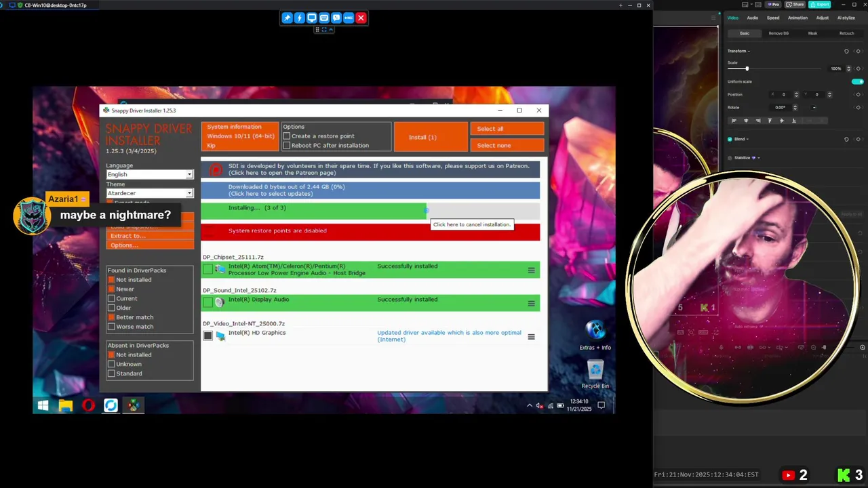The image size is (868, 488).
Task: Open menu for Intel HD Graphics driver row
Action: (x=531, y=336)
